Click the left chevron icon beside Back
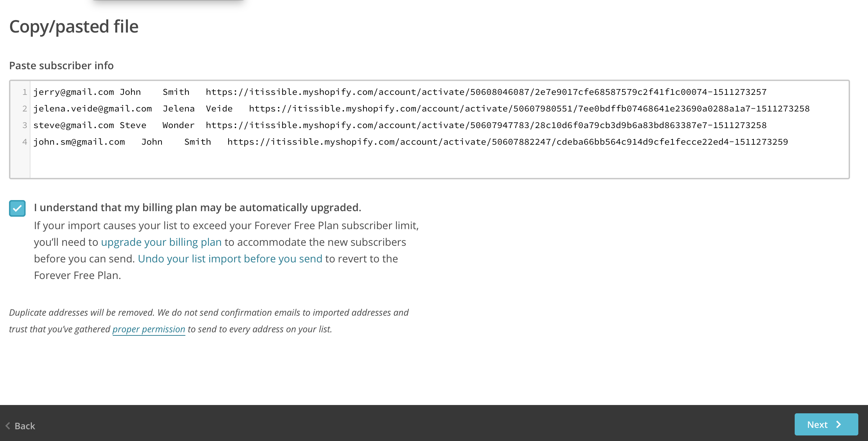Image resolution: width=868 pixels, height=441 pixels. coord(8,425)
